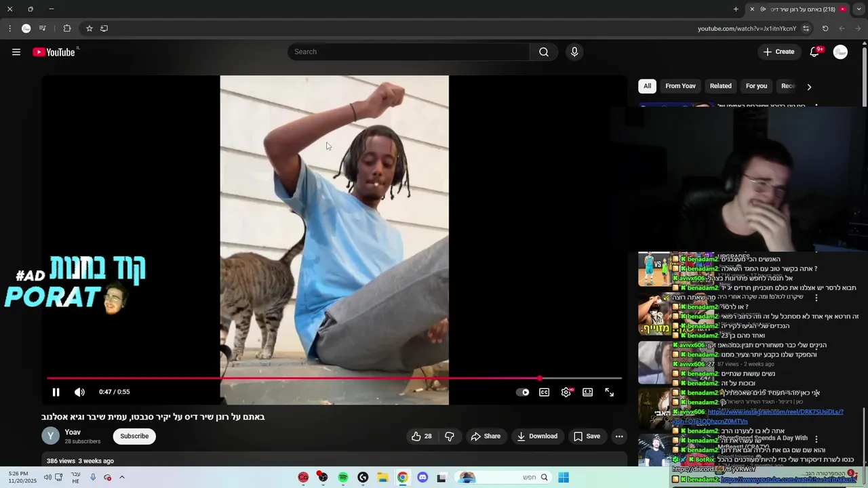Open the OBS Studio taskbar icon
The height and width of the screenshot is (488, 868).
pyautogui.click(x=323, y=478)
